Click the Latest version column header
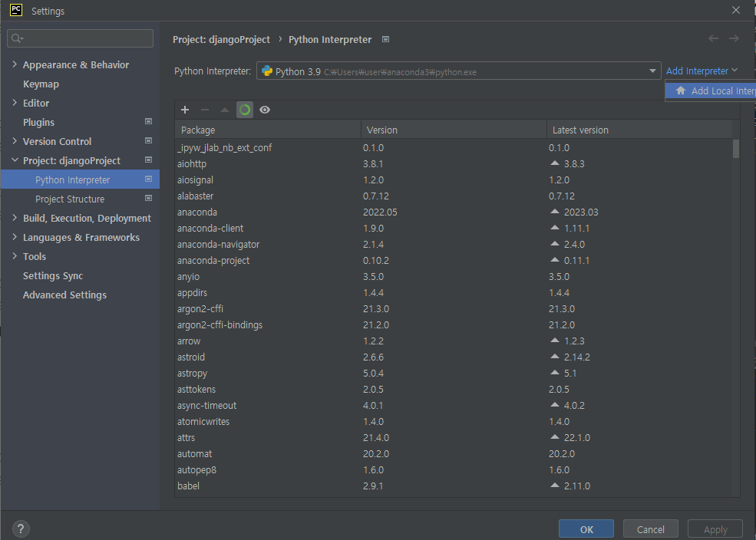 (639, 130)
